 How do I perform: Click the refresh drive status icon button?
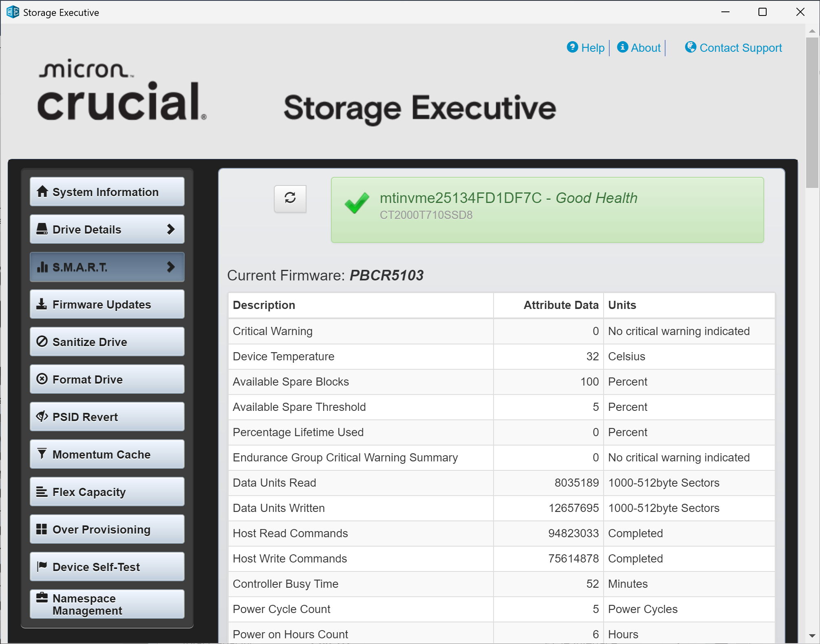pyautogui.click(x=290, y=198)
